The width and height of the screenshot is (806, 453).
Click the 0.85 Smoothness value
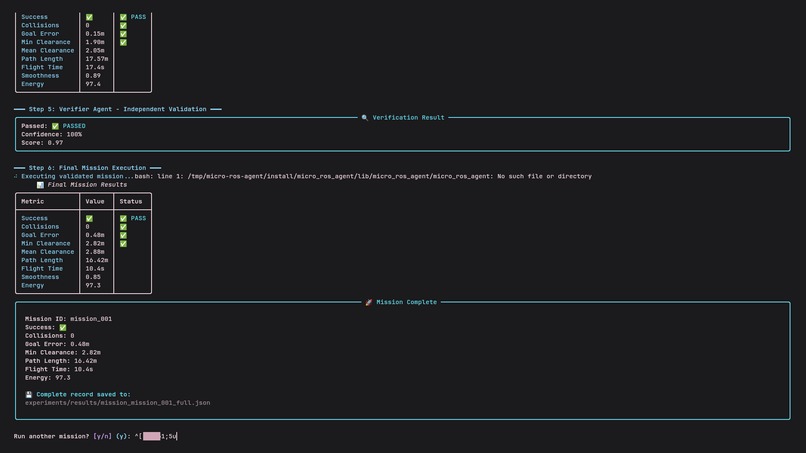[93, 277]
